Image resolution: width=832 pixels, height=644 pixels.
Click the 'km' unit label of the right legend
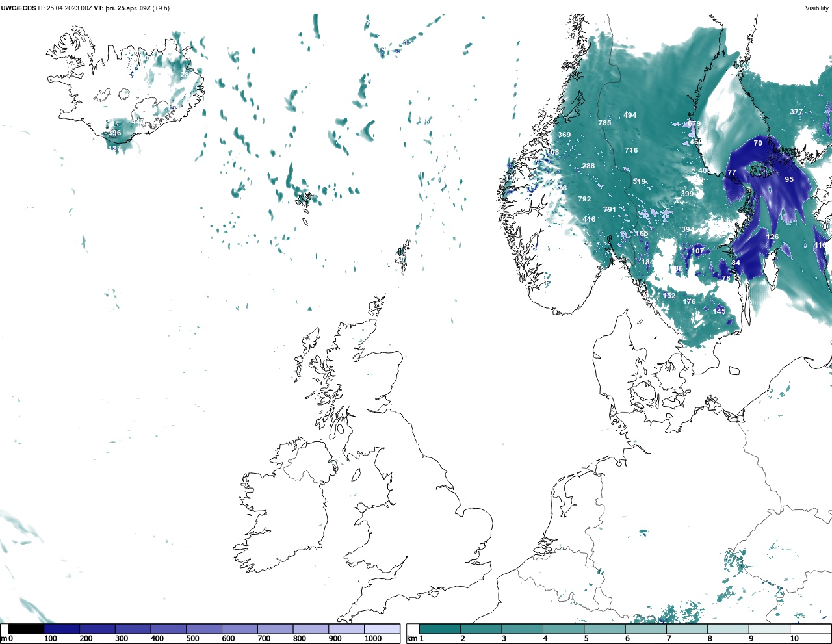point(411,639)
